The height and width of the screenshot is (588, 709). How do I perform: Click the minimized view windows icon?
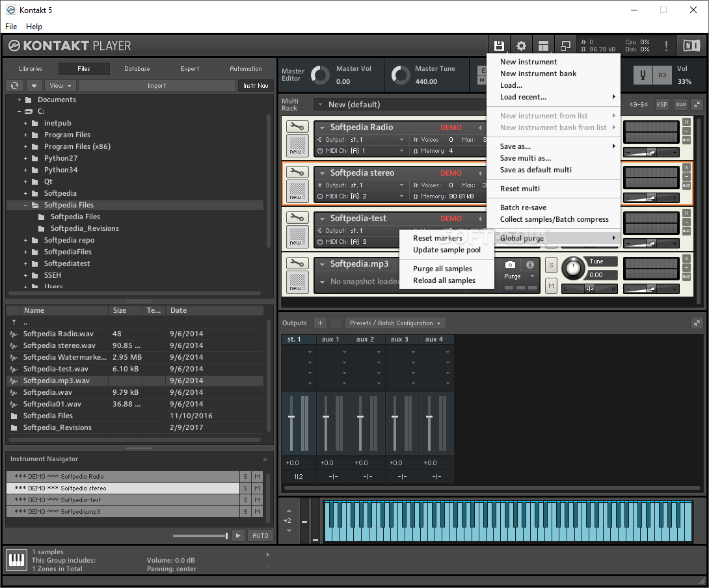pyautogui.click(x=565, y=46)
